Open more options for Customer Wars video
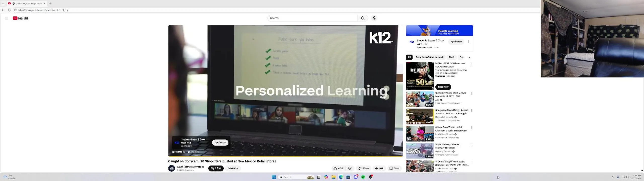 [472, 93]
